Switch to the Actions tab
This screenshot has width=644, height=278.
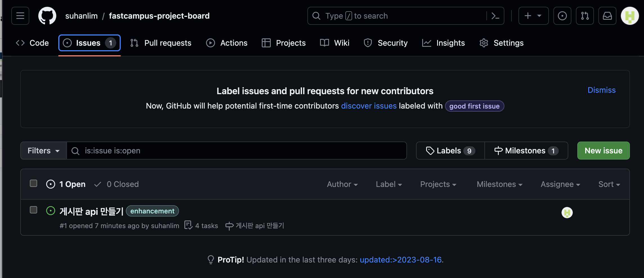coord(227,43)
